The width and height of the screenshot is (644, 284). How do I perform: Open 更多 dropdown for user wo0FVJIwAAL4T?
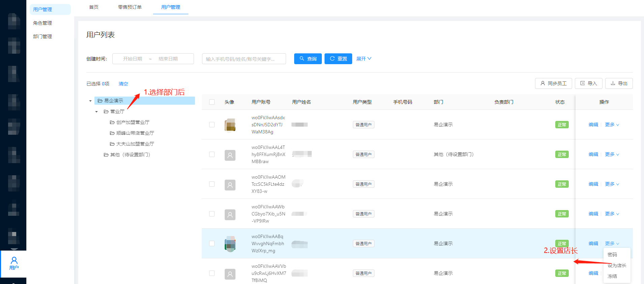click(x=612, y=154)
